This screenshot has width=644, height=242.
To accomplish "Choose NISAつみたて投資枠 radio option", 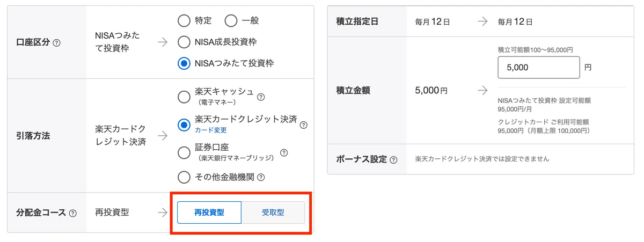I will pos(184,63).
